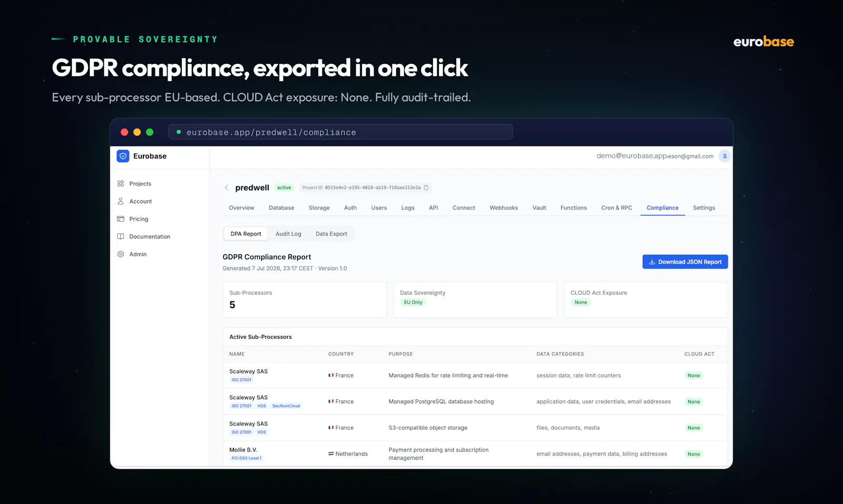Click the Sub-Processors count 5
The width and height of the screenshot is (843, 504).
point(232,305)
